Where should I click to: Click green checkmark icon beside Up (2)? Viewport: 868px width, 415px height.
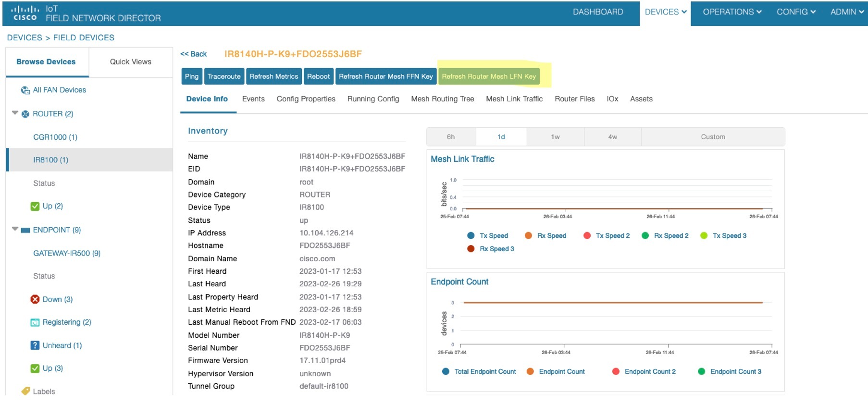[x=35, y=207]
